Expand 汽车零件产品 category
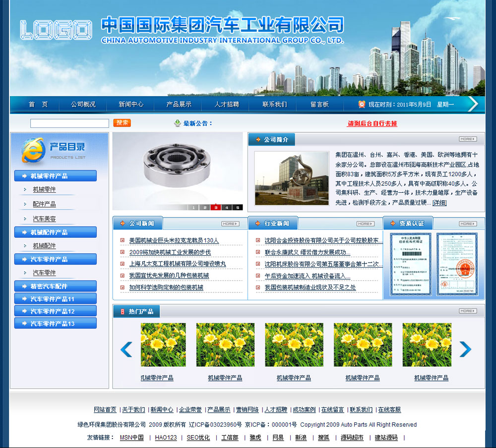Image resolution: width=496 pixels, height=448 pixels. click(x=56, y=259)
